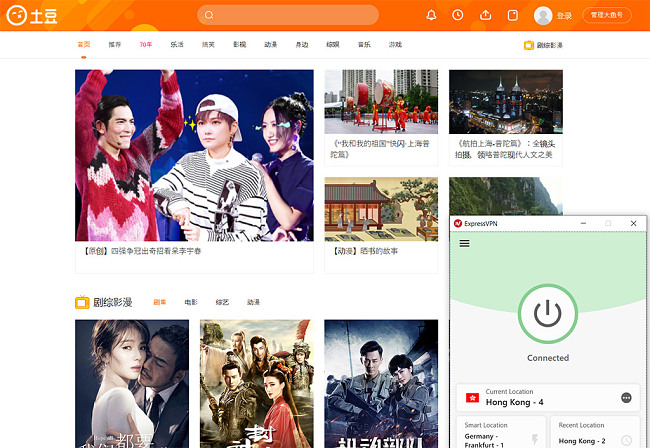
Task: Open the large singers featured video thumbnail
Action: pyautogui.click(x=194, y=155)
